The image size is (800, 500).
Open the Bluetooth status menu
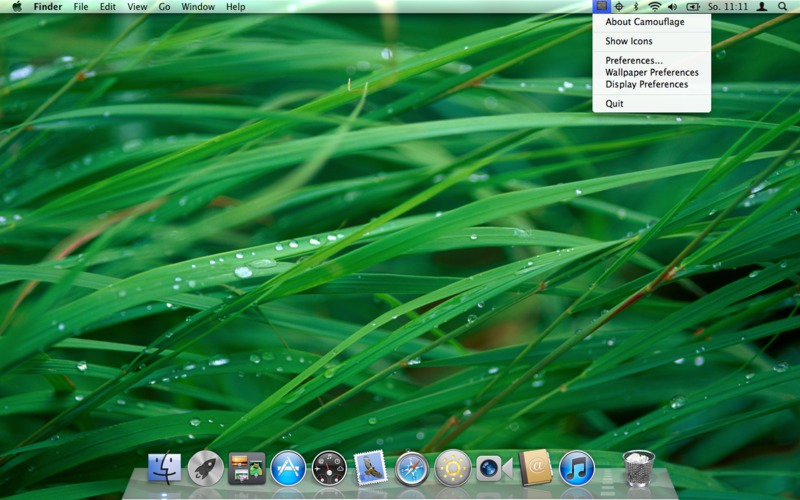[x=636, y=7]
